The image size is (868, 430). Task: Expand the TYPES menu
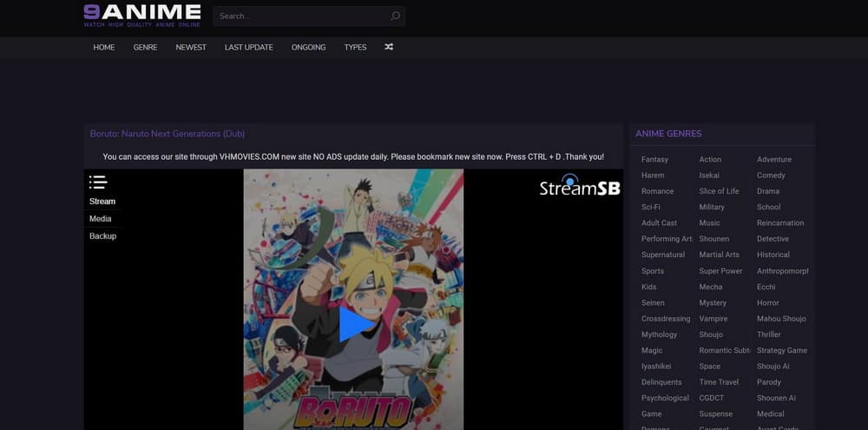point(355,47)
